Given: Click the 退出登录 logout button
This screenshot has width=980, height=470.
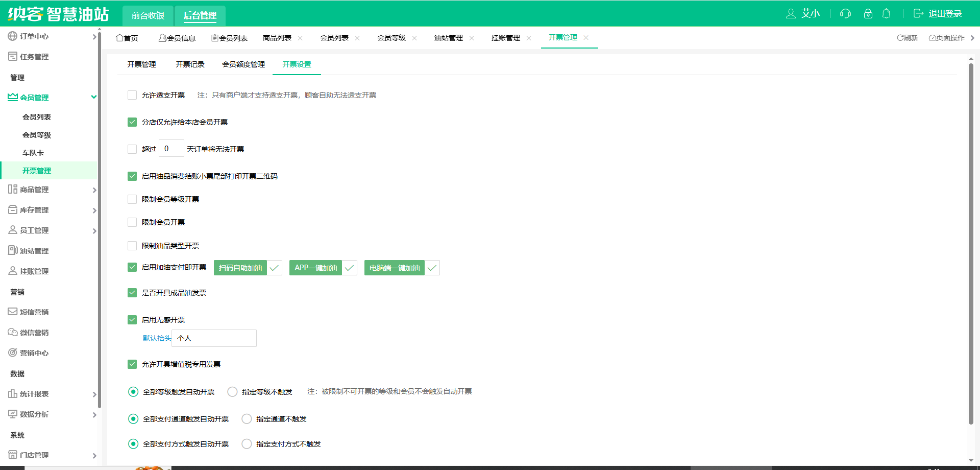Looking at the screenshot, I should click(x=938, y=14).
